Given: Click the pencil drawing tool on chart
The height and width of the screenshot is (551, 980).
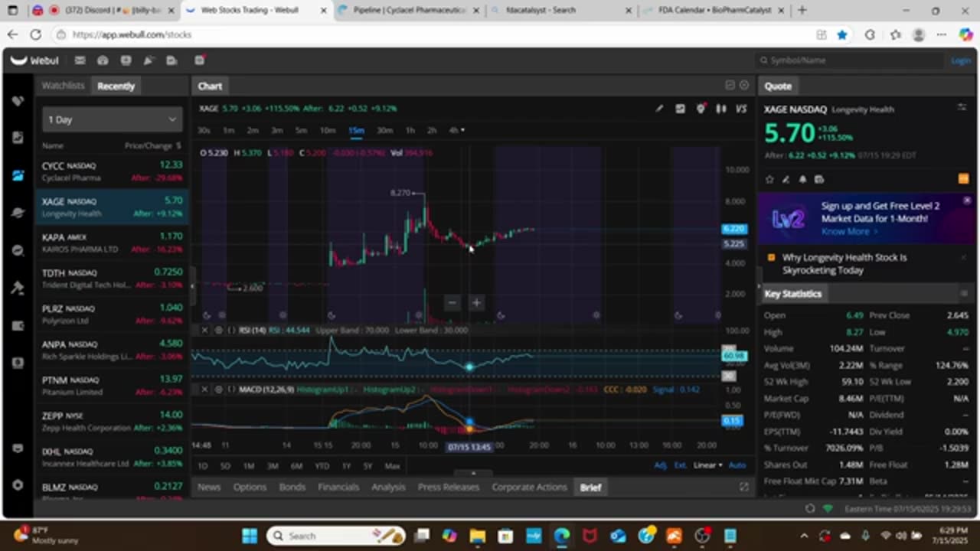Looking at the screenshot, I should [659, 109].
